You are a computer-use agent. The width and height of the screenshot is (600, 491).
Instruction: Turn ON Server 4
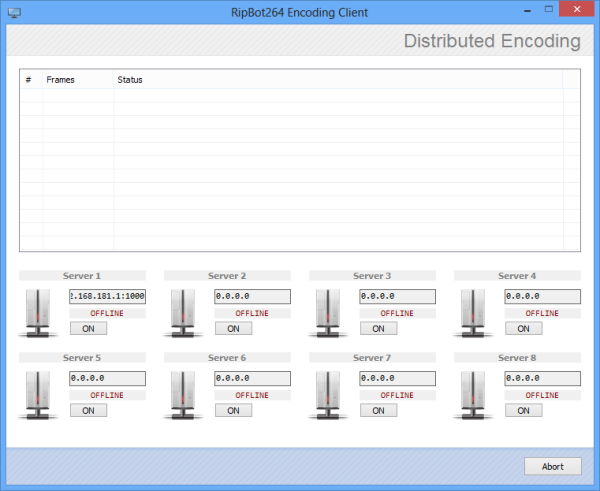click(x=523, y=328)
